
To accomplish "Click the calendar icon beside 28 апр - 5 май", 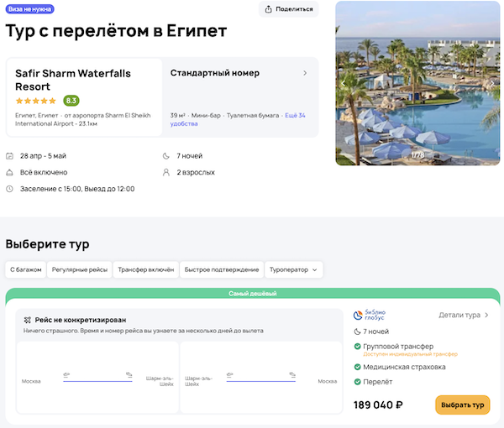I will pyautogui.click(x=9, y=155).
